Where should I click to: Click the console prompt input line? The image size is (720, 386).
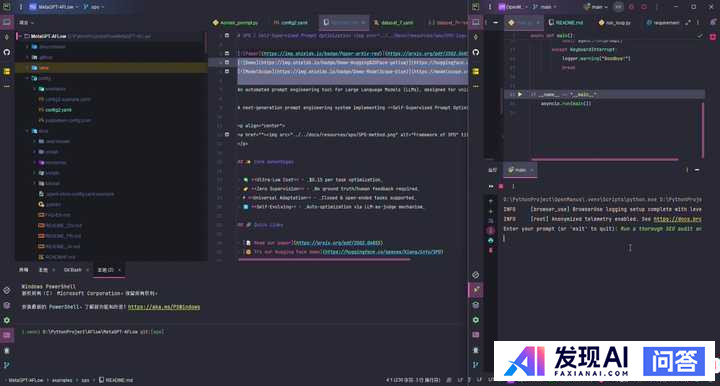(602, 238)
